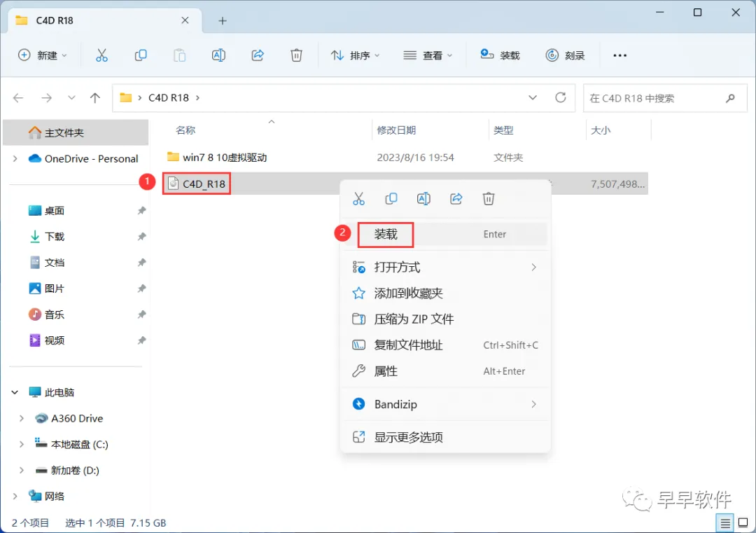Sort by 名称 column header
The height and width of the screenshot is (533, 756).
[x=185, y=130]
